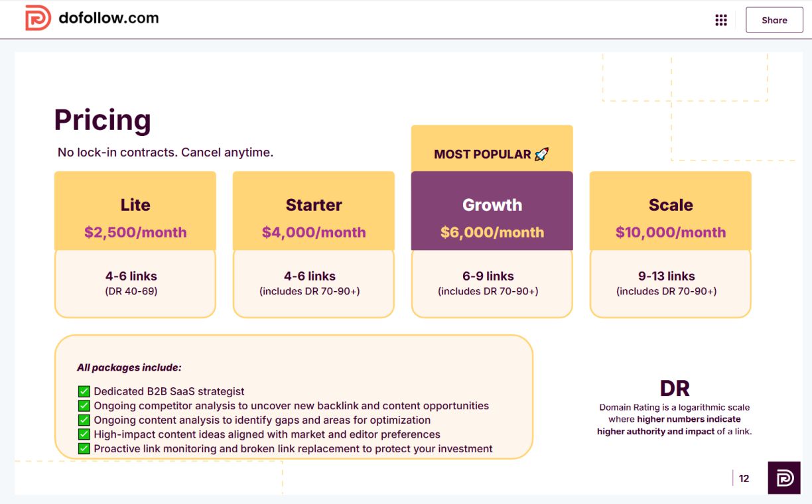The height and width of the screenshot is (504, 812).
Task: Select the Growth plan tab
Action: click(492, 205)
